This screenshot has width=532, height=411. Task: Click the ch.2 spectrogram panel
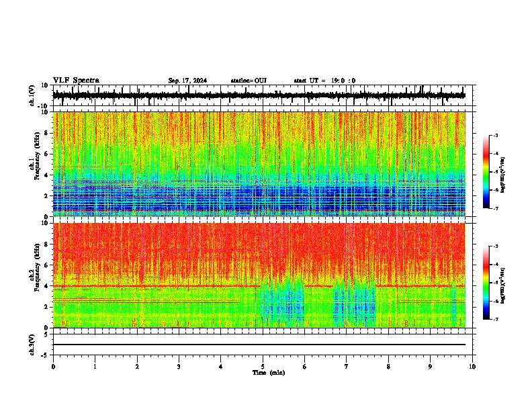click(259, 275)
